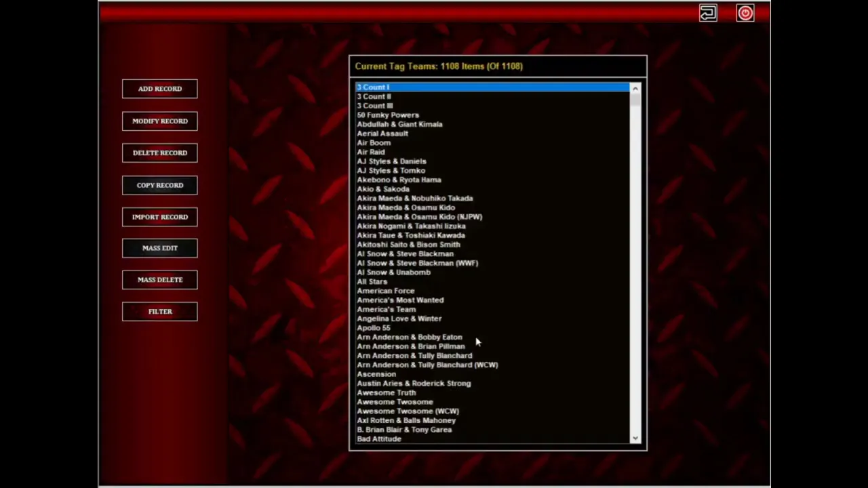Select 'Al Snow & Unabomb'
Image resolution: width=868 pixels, height=488 pixels.
click(493, 272)
